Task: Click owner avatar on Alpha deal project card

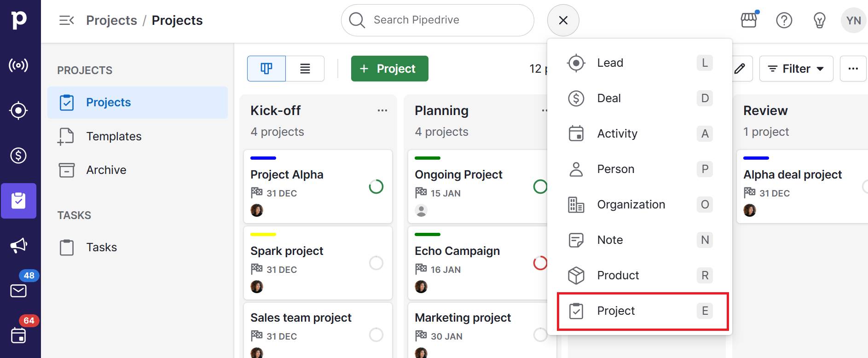Action: [750, 210]
